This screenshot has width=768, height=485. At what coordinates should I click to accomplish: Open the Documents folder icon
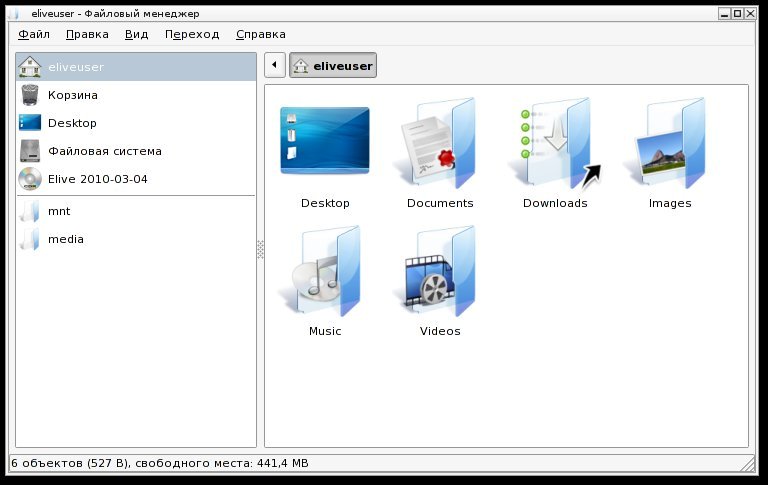(436, 143)
